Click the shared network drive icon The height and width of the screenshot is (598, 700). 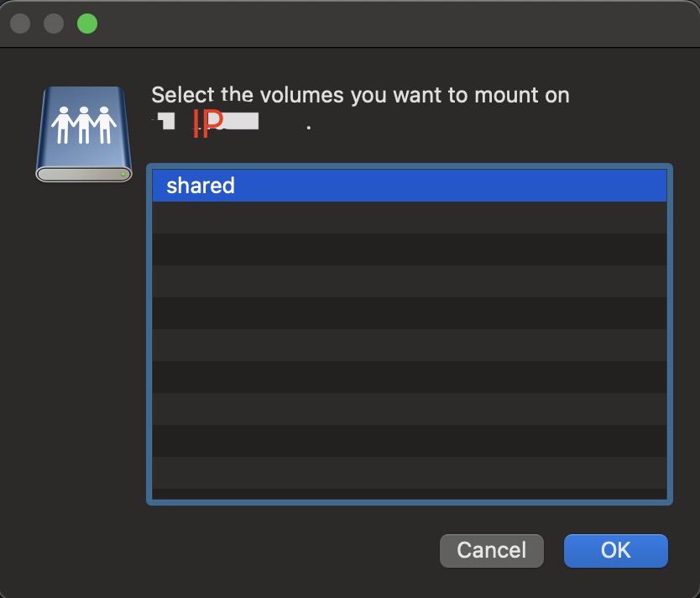click(84, 134)
